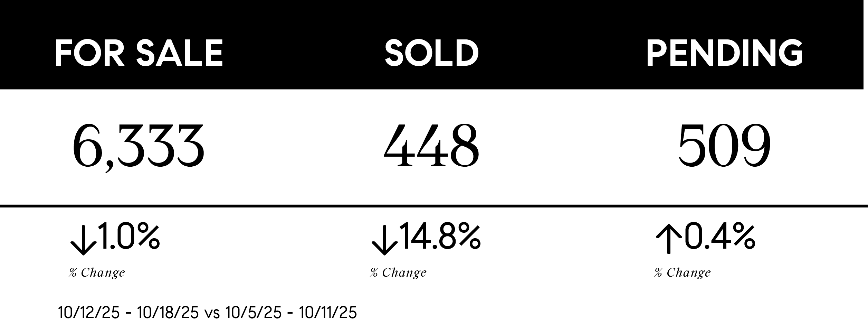Select the PENDING column heading
868x333 pixels.
[725, 54]
